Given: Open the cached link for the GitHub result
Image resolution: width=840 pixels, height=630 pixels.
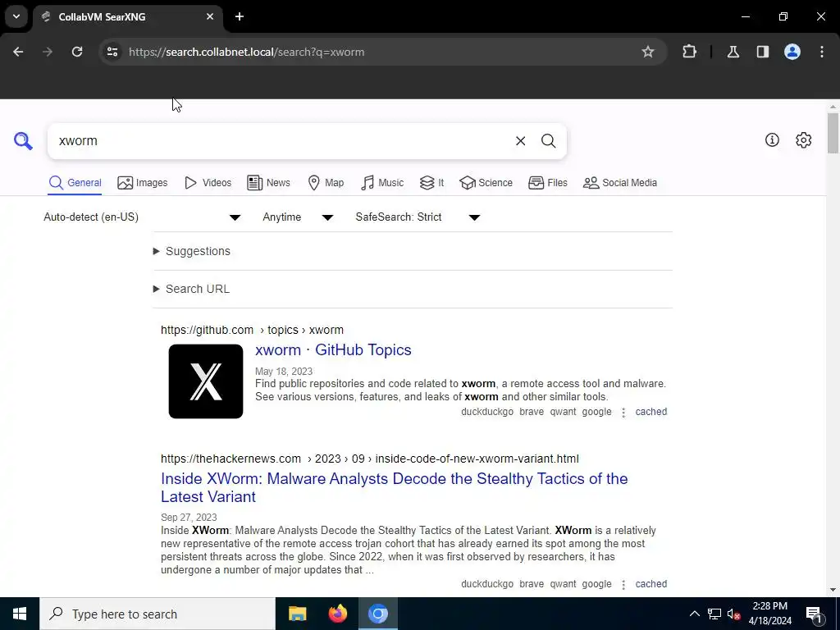Looking at the screenshot, I should (651, 412).
